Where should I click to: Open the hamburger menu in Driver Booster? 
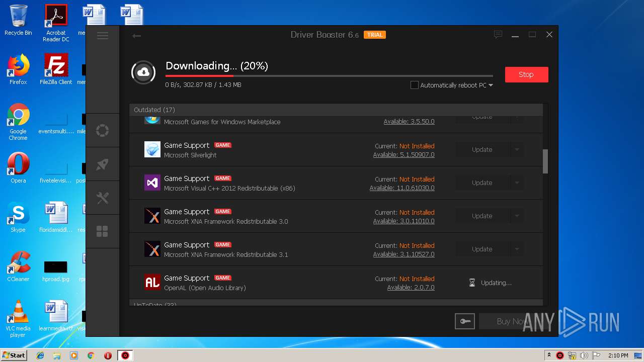pos(103,36)
